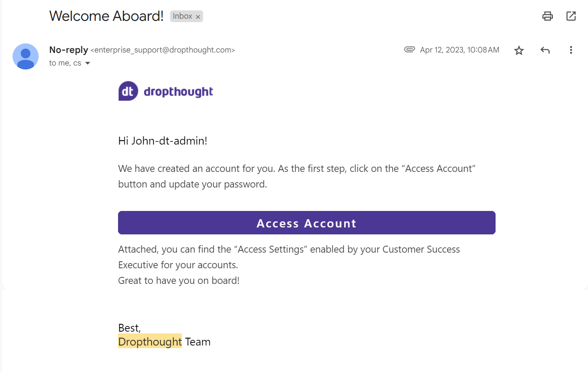
Task: Click the "Hi John-dt-admin!" greeting
Action: pos(163,141)
